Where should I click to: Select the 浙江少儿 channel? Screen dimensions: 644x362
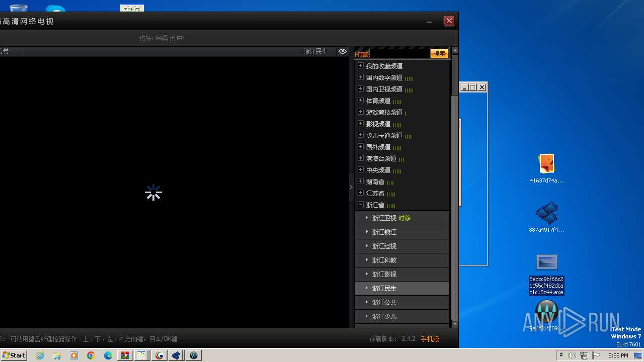pos(401,316)
